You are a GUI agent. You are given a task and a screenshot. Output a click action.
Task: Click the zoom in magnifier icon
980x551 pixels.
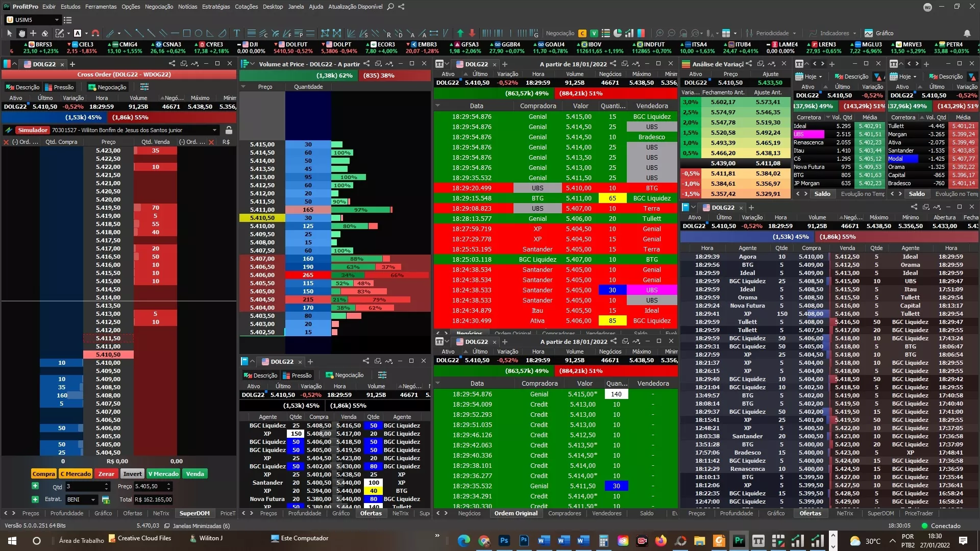(x=660, y=33)
